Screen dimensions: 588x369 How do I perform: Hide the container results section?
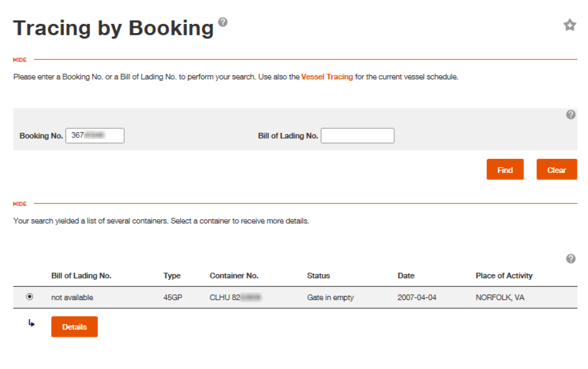coord(19,204)
